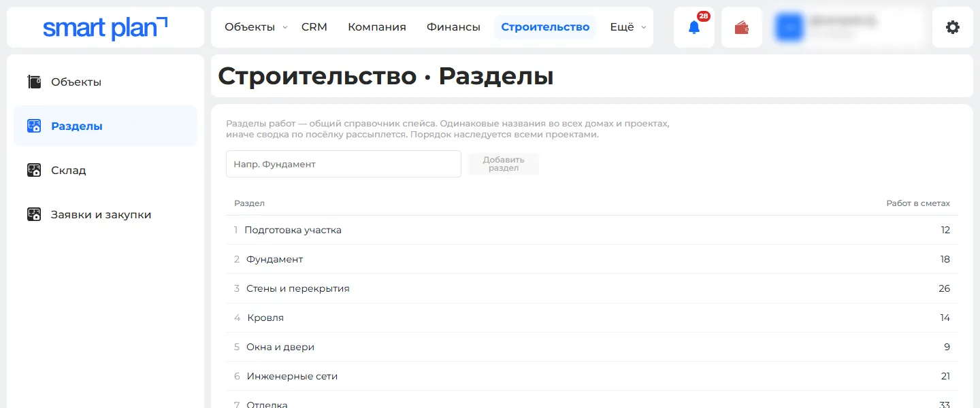Viewport: 980px width, 408px height.
Task: Go to Объекты in the sidebar
Action: point(105,82)
